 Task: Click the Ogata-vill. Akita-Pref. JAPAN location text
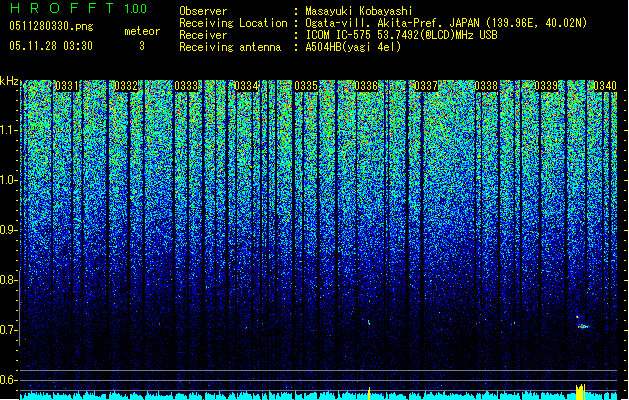(446, 23)
